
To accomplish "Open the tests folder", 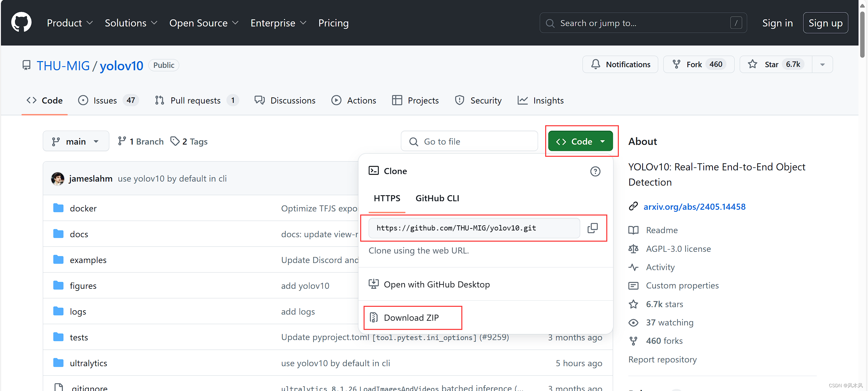I will pyautogui.click(x=79, y=337).
